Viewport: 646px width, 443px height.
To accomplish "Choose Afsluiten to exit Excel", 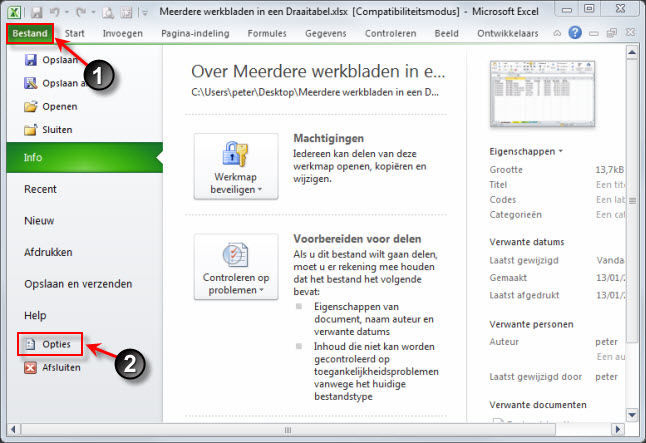I will 52,368.
